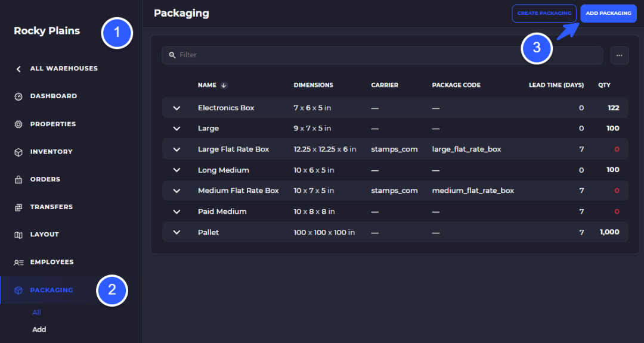Expand the Electronics Box row
644x343 pixels.
coord(177,108)
